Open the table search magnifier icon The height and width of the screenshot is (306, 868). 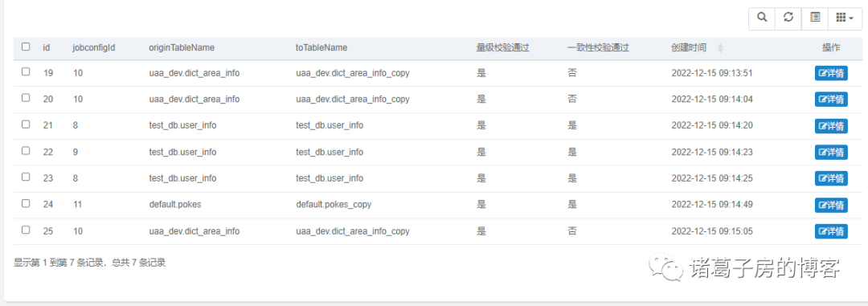[762, 18]
